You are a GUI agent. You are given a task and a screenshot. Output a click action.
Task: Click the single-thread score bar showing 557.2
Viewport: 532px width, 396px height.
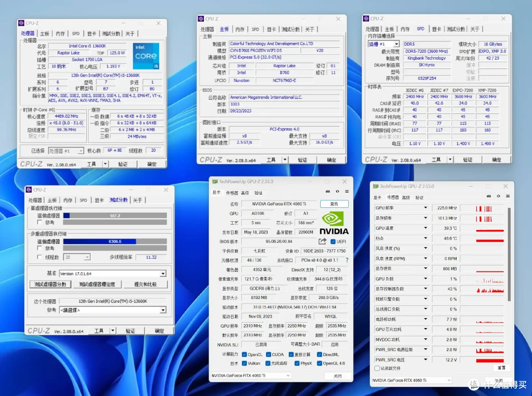[x=115, y=215]
